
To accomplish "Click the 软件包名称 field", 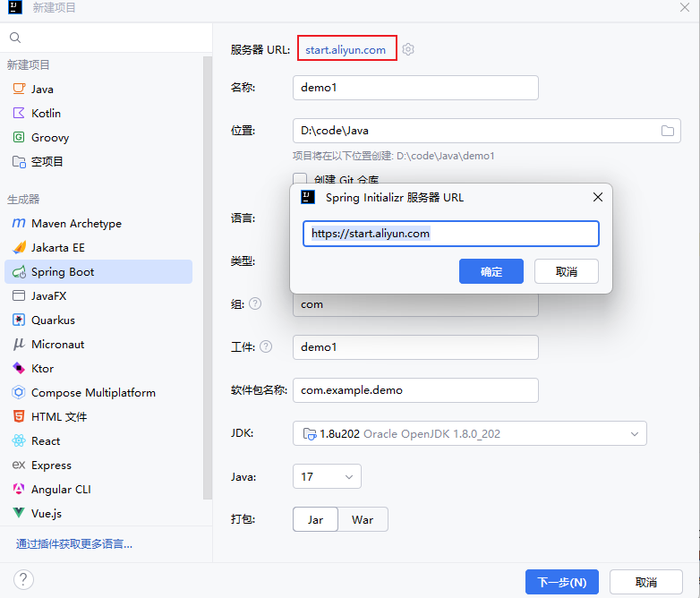I will (x=415, y=390).
